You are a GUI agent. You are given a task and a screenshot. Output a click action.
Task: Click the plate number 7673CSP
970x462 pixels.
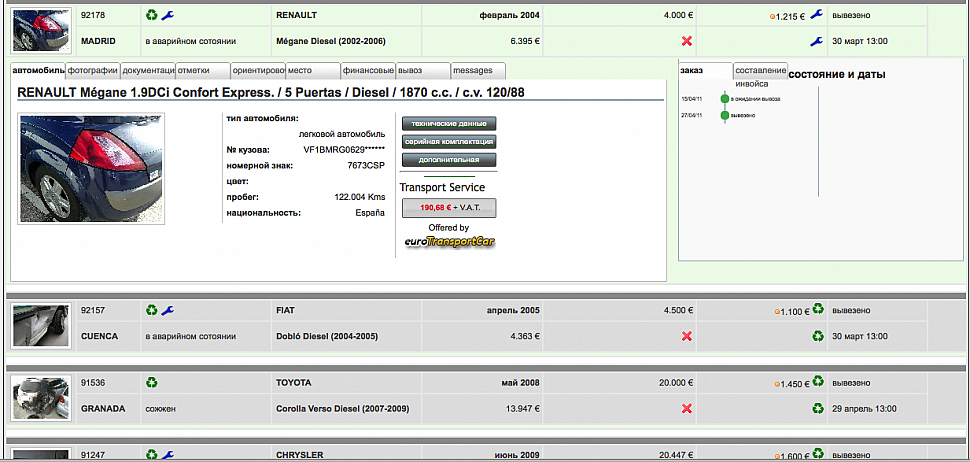tap(366, 166)
